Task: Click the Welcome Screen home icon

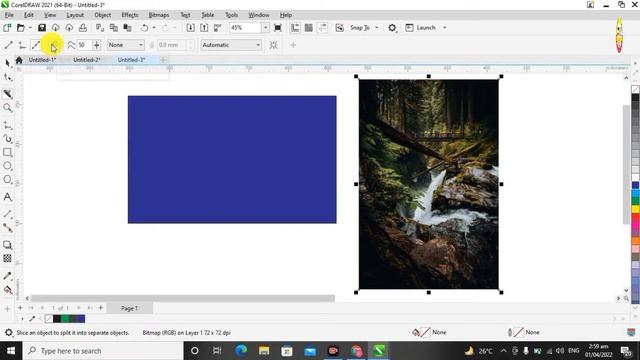Action: pyautogui.click(x=19, y=60)
